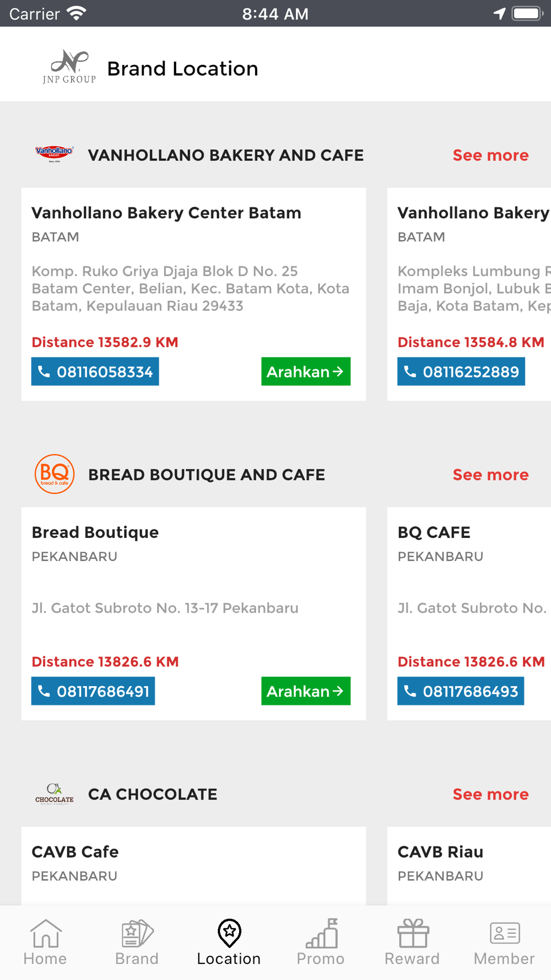The width and height of the screenshot is (551, 980).
Task: Tap the BQ bread & cafe logo
Action: pyautogui.click(x=55, y=474)
